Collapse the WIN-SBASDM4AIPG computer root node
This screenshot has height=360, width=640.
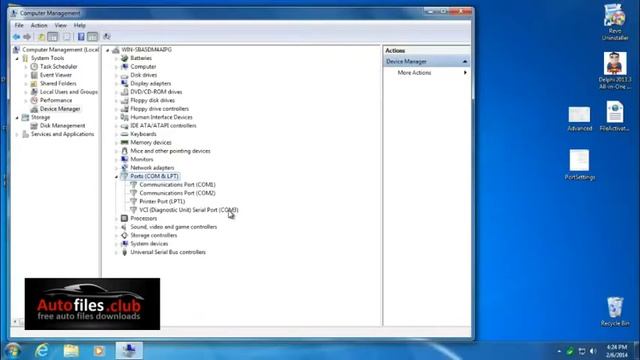108,50
